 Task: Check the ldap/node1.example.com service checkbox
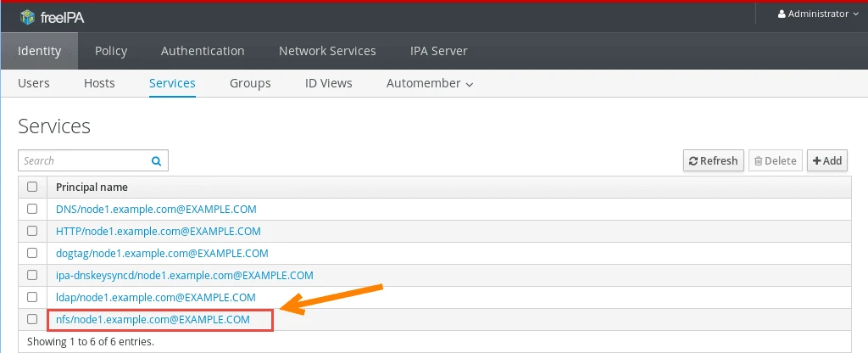coord(32,296)
